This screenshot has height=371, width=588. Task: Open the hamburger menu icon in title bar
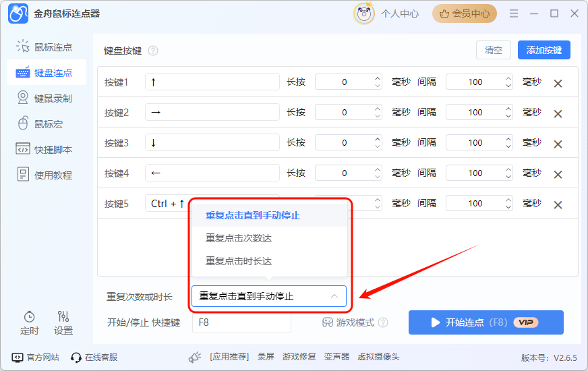click(514, 14)
